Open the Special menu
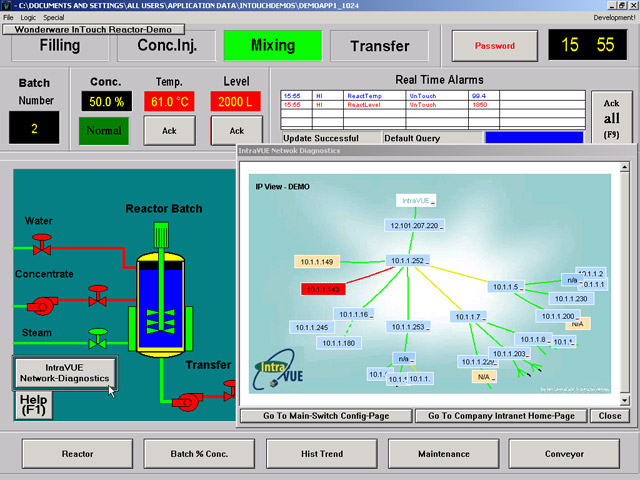This screenshot has width=640, height=480. 53,18
